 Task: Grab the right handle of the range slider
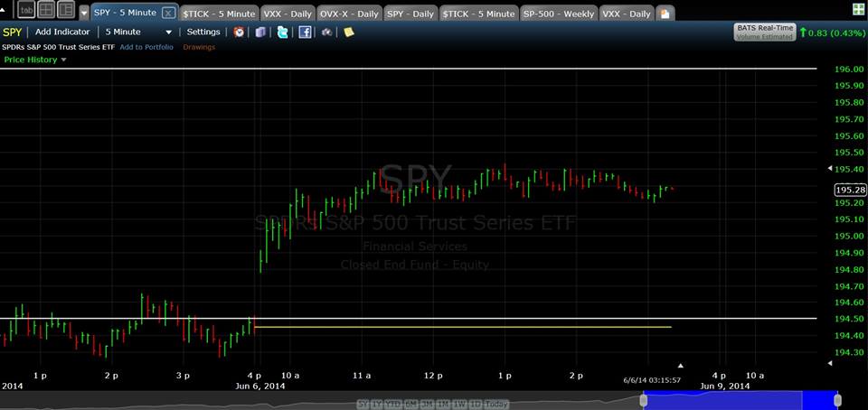[x=837, y=399]
